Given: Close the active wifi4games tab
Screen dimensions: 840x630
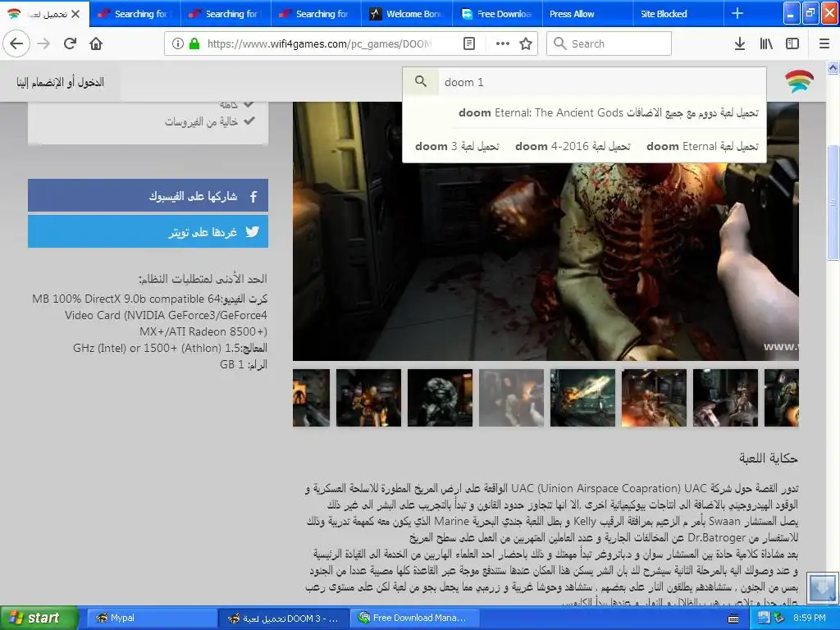Looking at the screenshot, I should pos(75,14).
